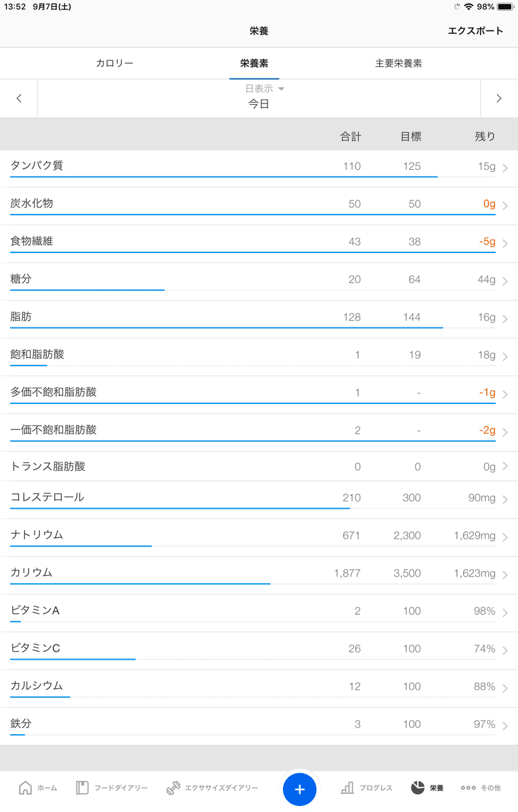Go to previous day with left arrow

[x=19, y=99]
